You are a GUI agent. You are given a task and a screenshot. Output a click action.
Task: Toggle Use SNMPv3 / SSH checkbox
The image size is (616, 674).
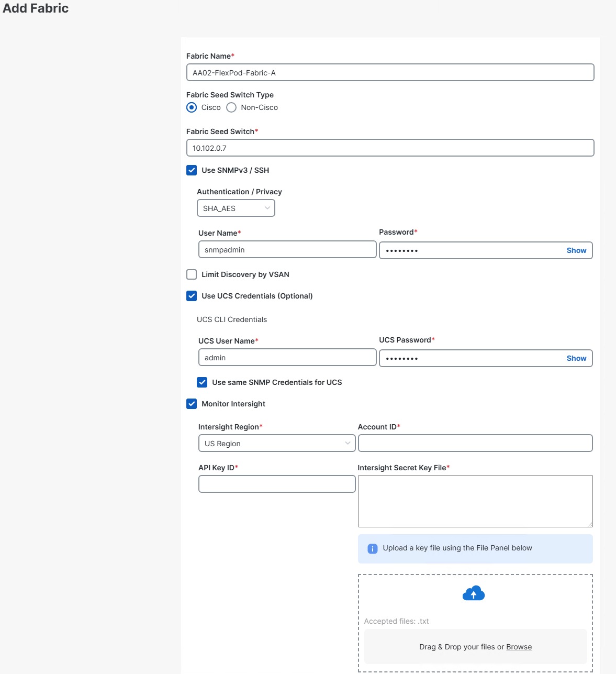192,170
